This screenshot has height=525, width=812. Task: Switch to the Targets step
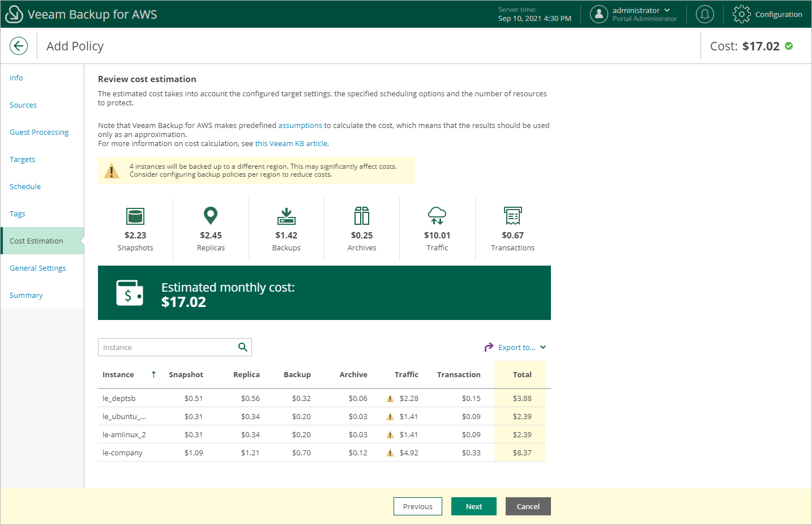tap(22, 159)
